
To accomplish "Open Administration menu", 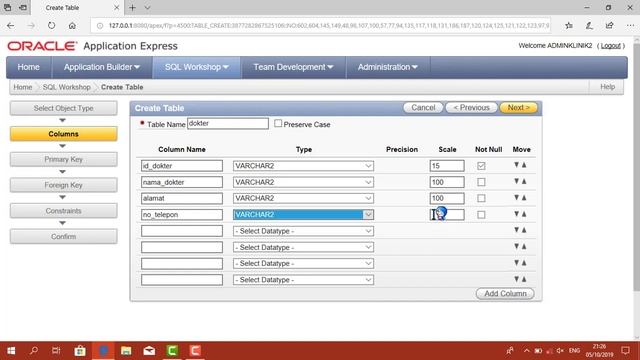I will [388, 67].
